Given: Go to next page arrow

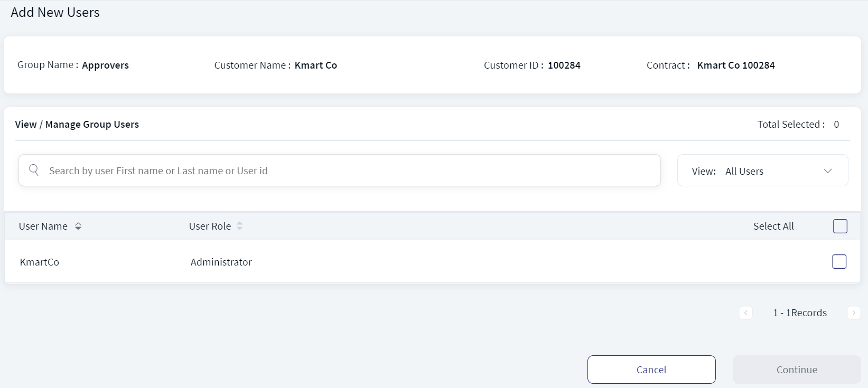Looking at the screenshot, I should point(854,313).
